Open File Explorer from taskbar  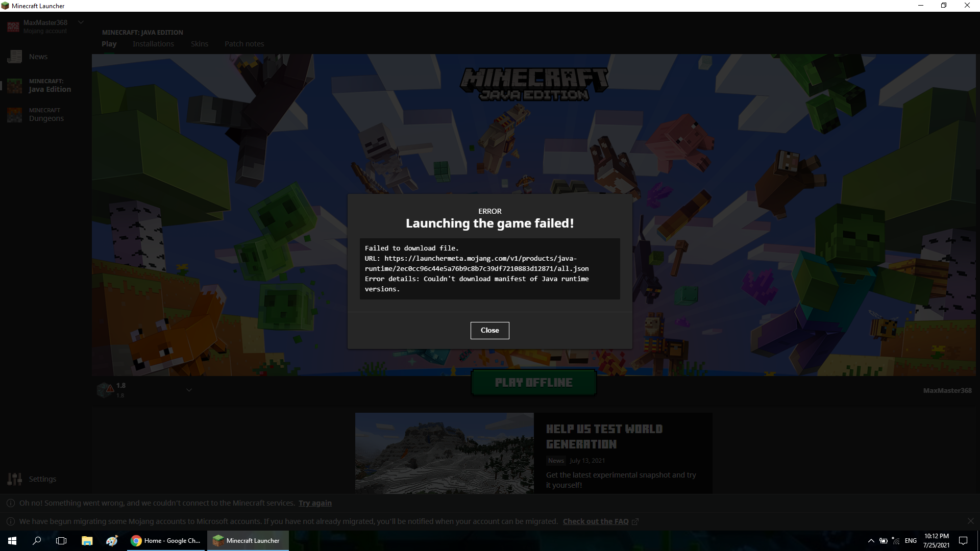87,541
